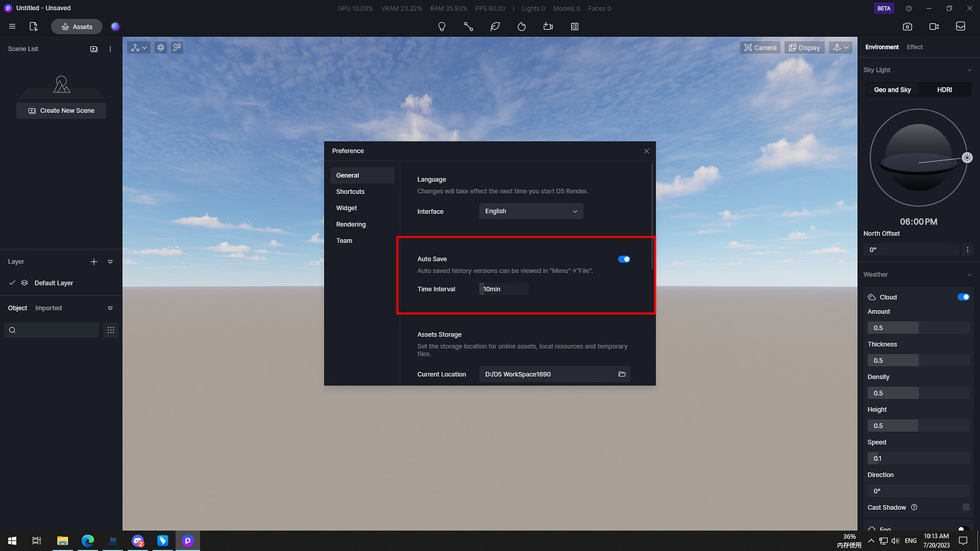
Task: Click the Camera button in viewport
Action: click(760, 48)
